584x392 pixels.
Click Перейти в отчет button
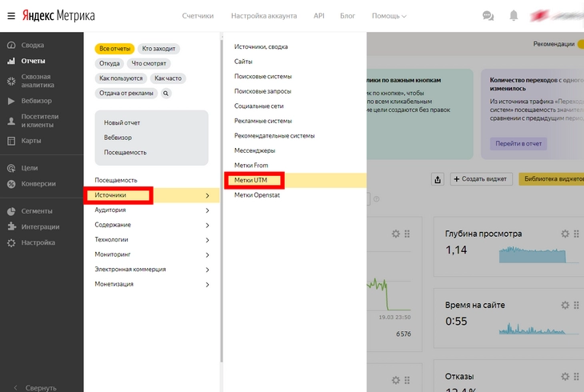pyautogui.click(x=518, y=144)
